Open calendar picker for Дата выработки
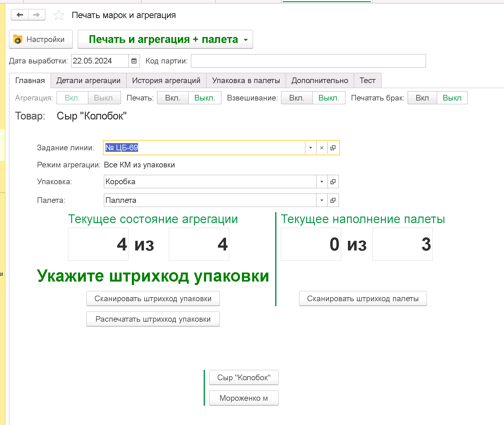Image resolution: width=504 pixels, height=425 pixels. point(134,61)
